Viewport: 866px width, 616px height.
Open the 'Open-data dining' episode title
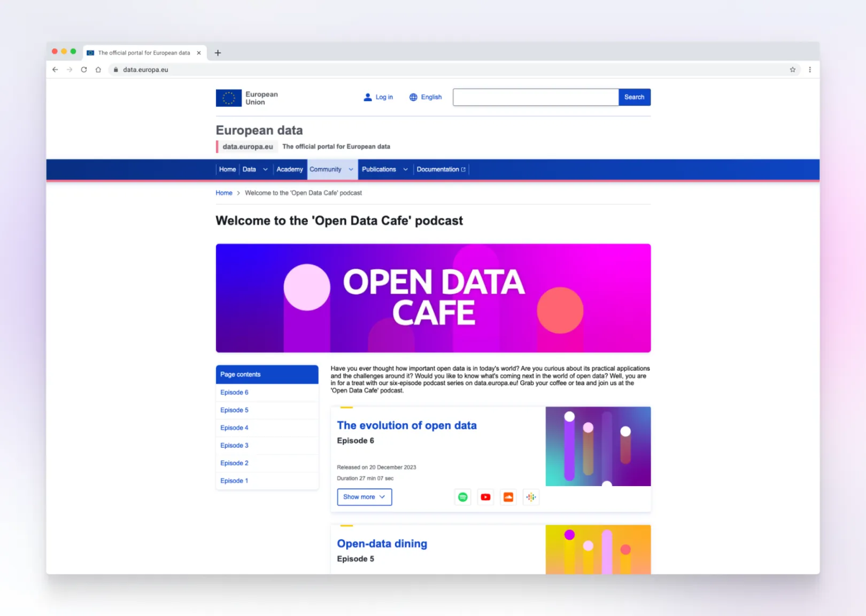382,544
